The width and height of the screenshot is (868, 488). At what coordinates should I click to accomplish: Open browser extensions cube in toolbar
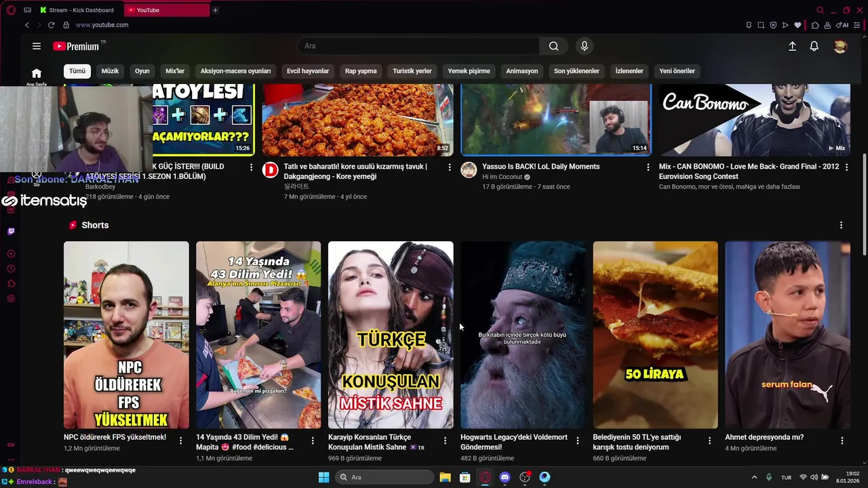click(x=815, y=25)
